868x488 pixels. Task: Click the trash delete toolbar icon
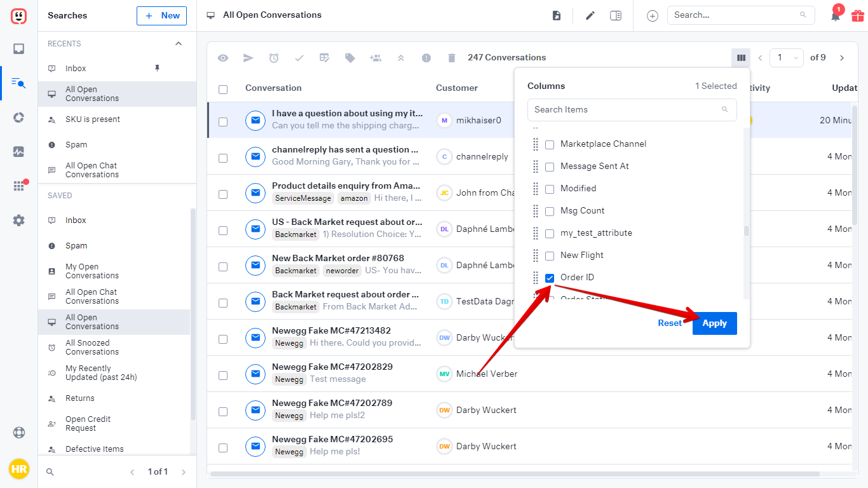pyautogui.click(x=452, y=58)
